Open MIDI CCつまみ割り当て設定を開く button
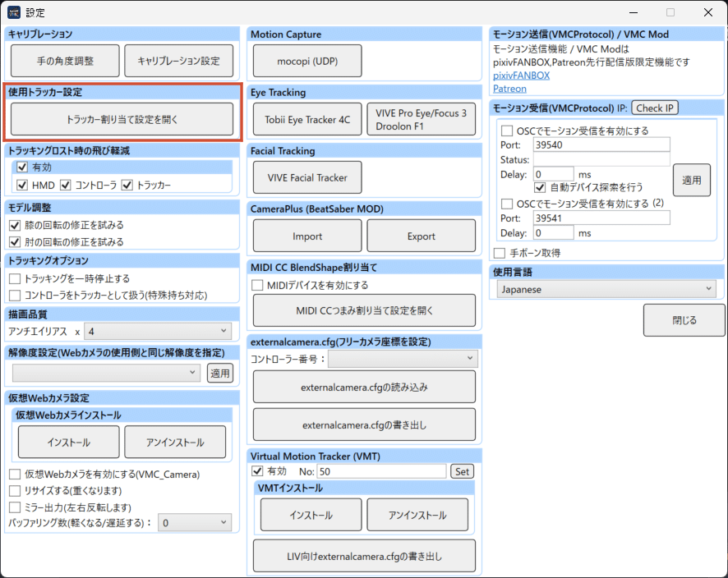 [x=365, y=310]
